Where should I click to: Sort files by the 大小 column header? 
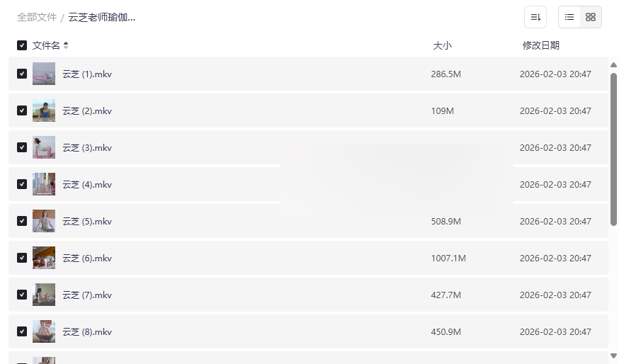click(442, 45)
